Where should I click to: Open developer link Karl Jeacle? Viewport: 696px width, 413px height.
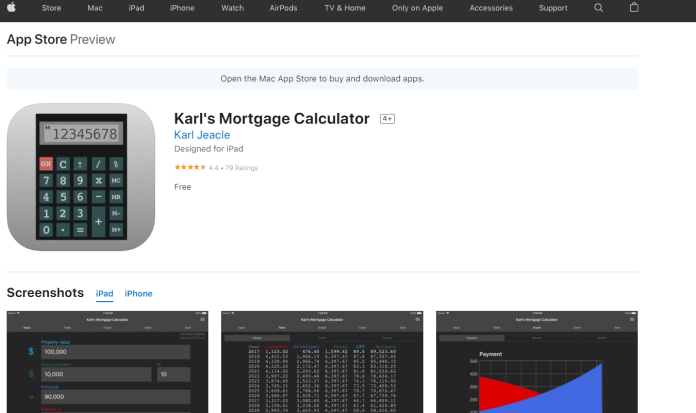202,135
